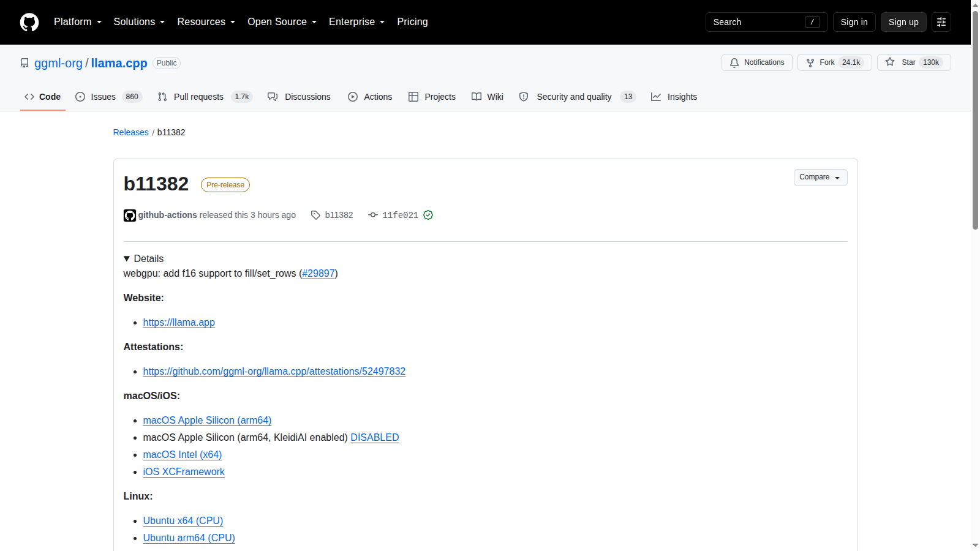Collapse the Details disclosure triangle
The height and width of the screenshot is (551, 980).
point(127,259)
